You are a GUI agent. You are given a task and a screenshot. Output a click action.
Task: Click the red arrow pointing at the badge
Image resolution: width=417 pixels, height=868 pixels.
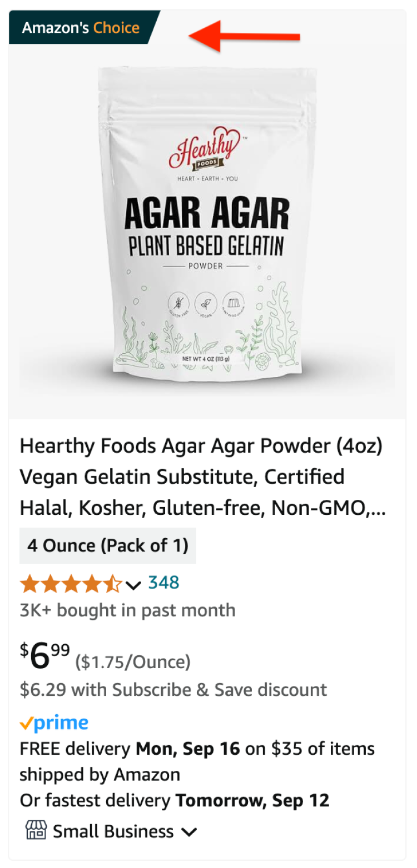(245, 36)
